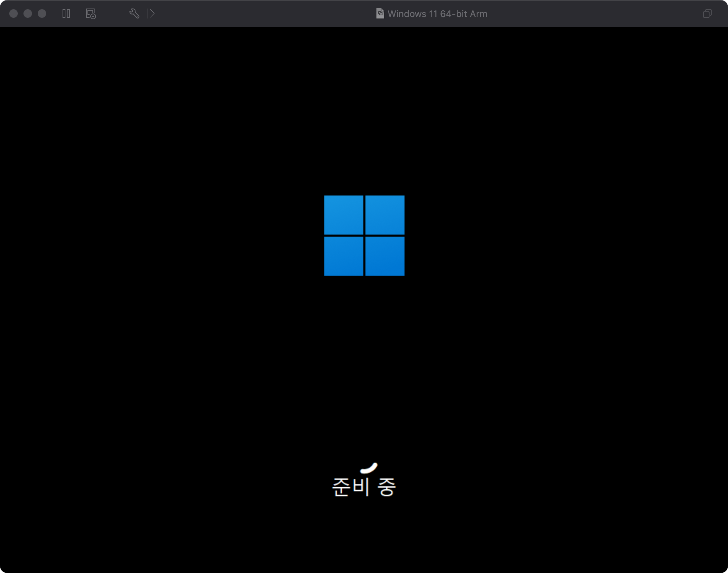Click the overlapping windows view icon
The width and height of the screenshot is (728, 573).
tap(707, 14)
